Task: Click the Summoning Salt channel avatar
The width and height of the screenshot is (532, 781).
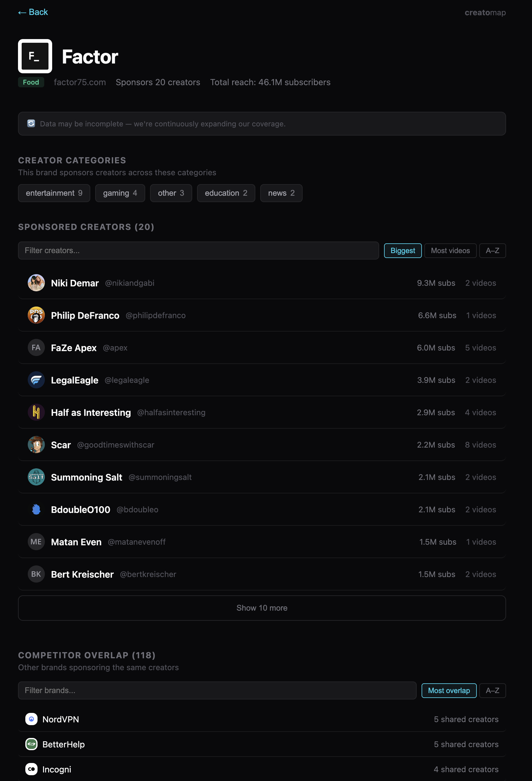Action: [x=36, y=477]
